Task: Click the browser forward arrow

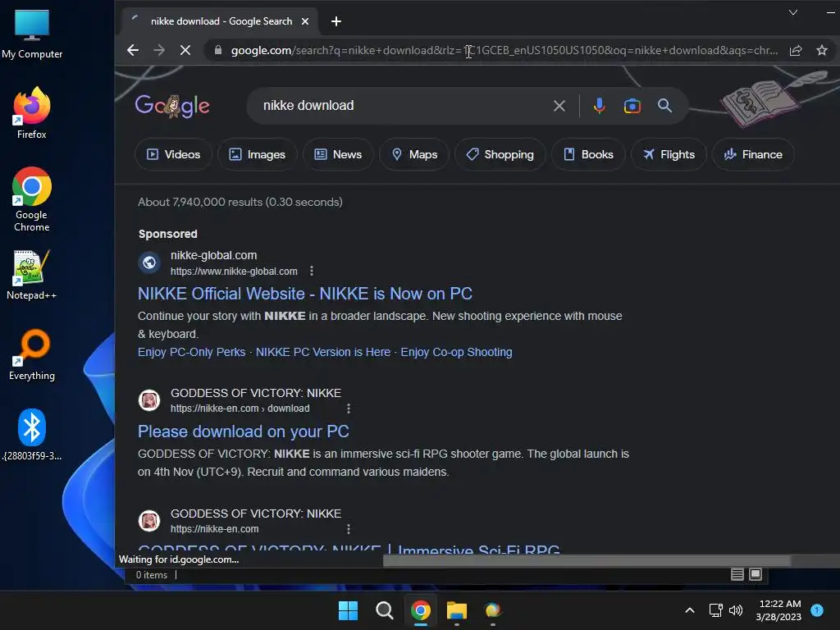Action: click(x=159, y=50)
